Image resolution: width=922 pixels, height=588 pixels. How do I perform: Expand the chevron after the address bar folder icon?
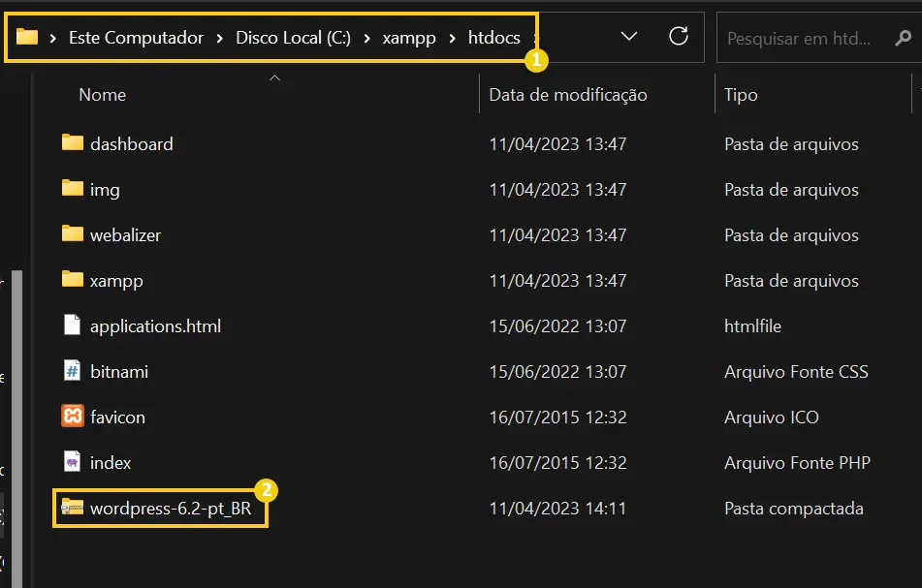point(53,38)
